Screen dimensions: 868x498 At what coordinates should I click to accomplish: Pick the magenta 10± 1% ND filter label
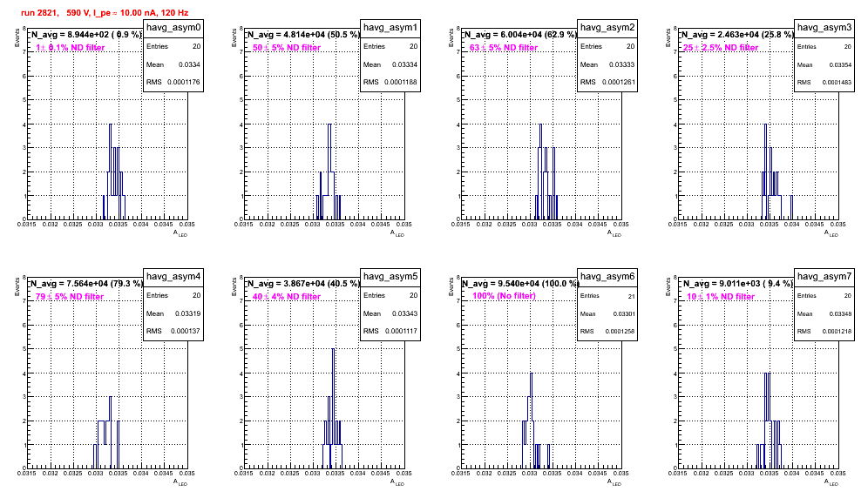coord(721,297)
